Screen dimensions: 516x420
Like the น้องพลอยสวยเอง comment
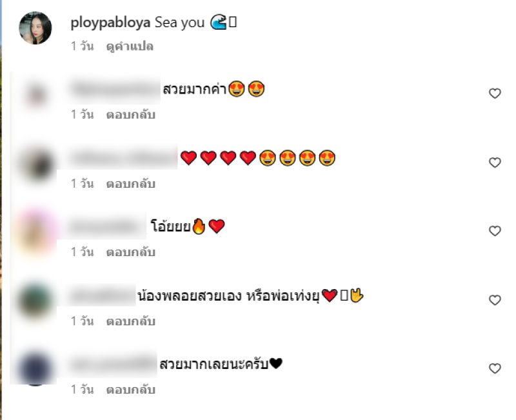click(495, 300)
